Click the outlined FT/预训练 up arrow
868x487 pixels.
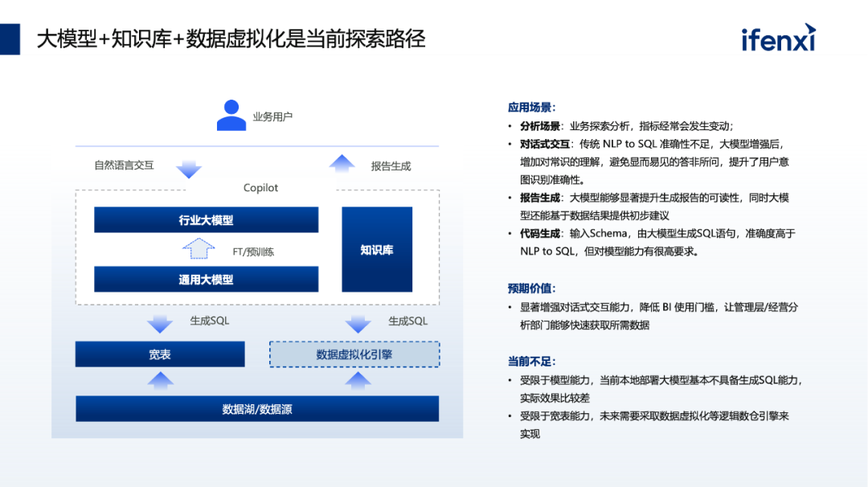tap(199, 248)
